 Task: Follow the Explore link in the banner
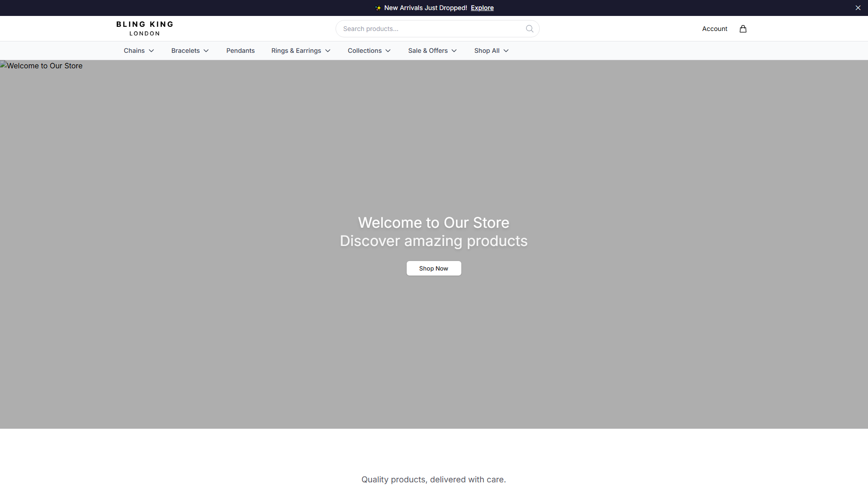point(482,8)
